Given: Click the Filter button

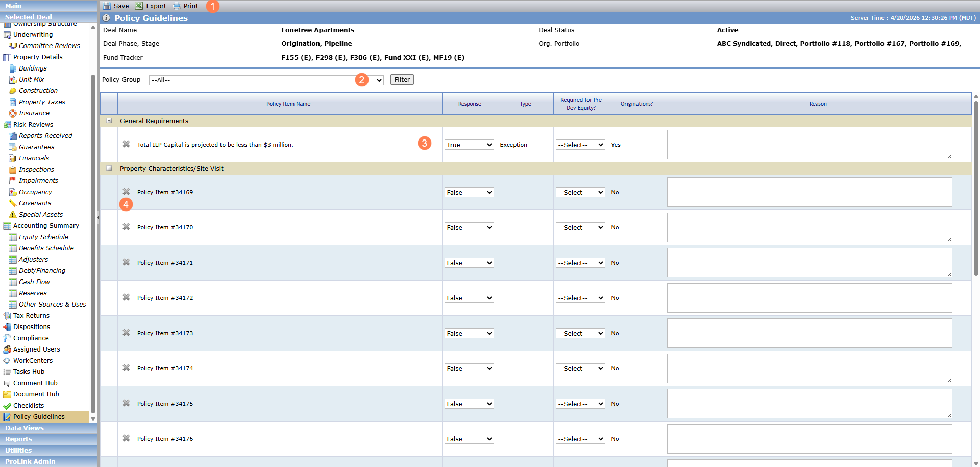Looking at the screenshot, I should 402,80.
